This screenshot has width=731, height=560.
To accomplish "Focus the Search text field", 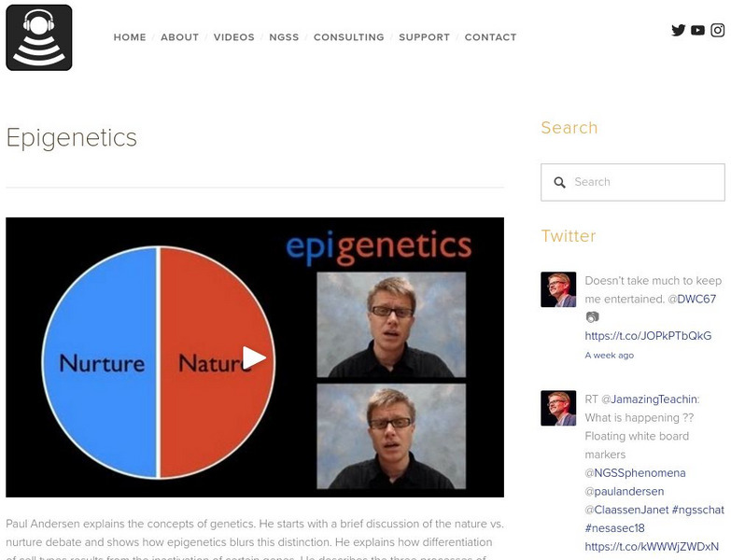I will click(644, 183).
